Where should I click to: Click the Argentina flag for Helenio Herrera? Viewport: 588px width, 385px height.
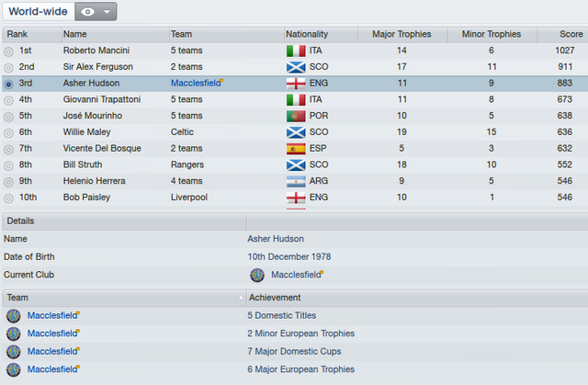(x=296, y=181)
